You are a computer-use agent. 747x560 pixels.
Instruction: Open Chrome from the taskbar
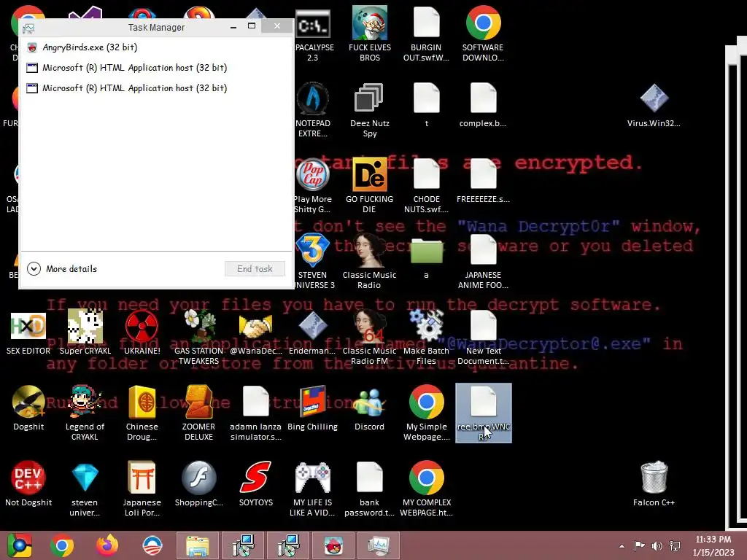(62, 545)
